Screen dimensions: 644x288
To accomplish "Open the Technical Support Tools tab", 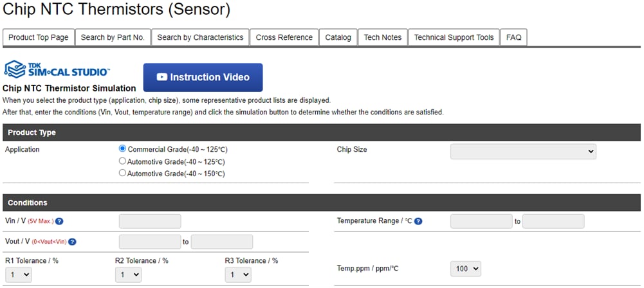I will [454, 37].
